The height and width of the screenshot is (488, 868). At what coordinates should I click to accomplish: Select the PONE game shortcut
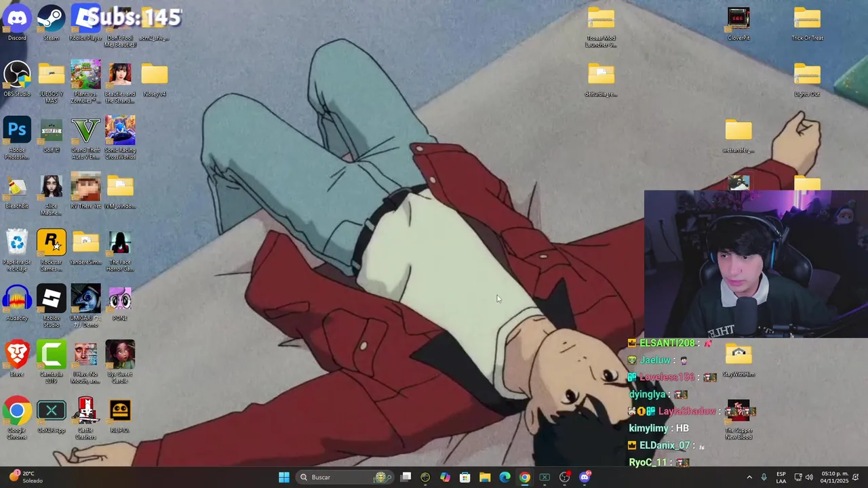[x=120, y=303]
